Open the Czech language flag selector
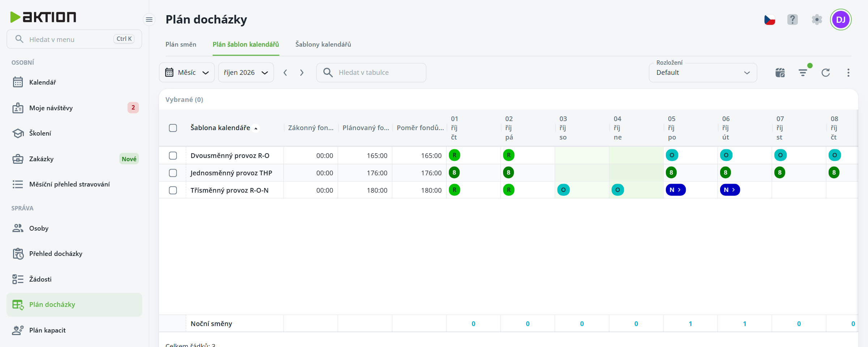 (x=770, y=20)
